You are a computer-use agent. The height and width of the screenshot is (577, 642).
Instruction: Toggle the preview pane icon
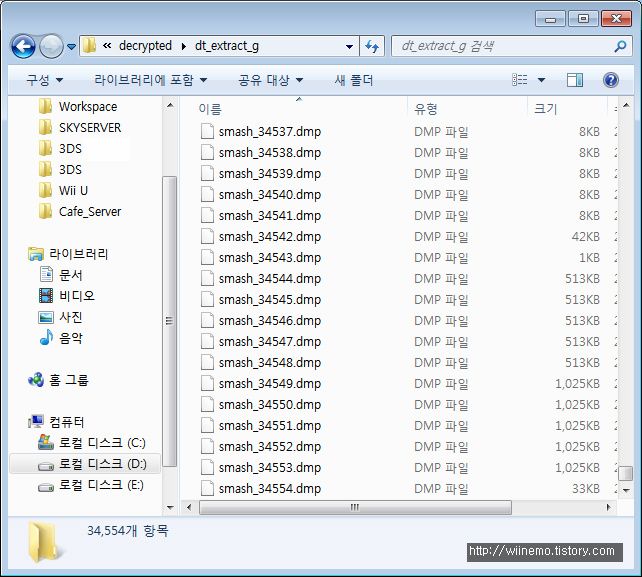pyautogui.click(x=575, y=80)
